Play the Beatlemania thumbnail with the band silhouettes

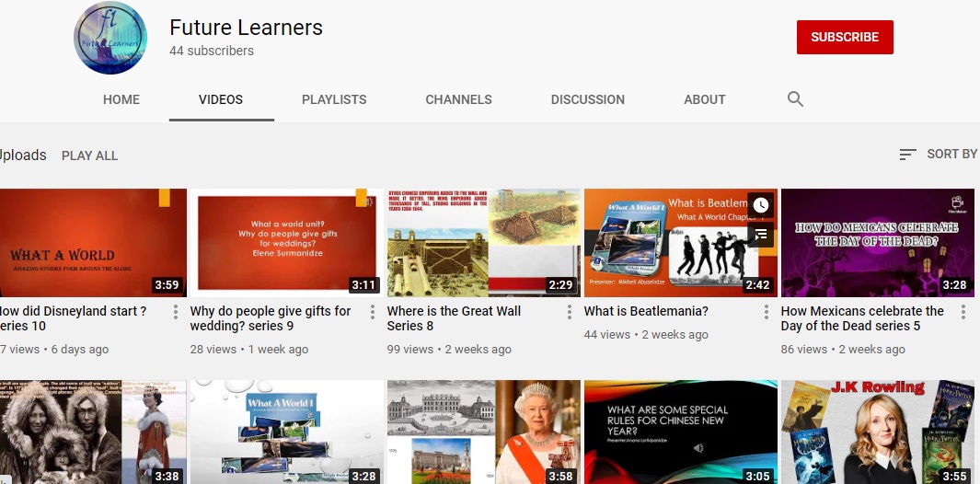point(681,243)
